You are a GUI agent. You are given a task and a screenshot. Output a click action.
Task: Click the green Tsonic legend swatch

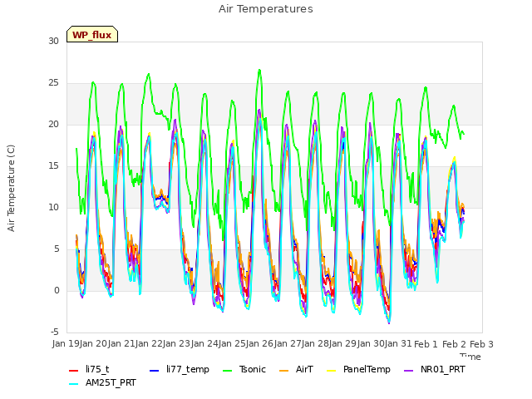(x=227, y=371)
